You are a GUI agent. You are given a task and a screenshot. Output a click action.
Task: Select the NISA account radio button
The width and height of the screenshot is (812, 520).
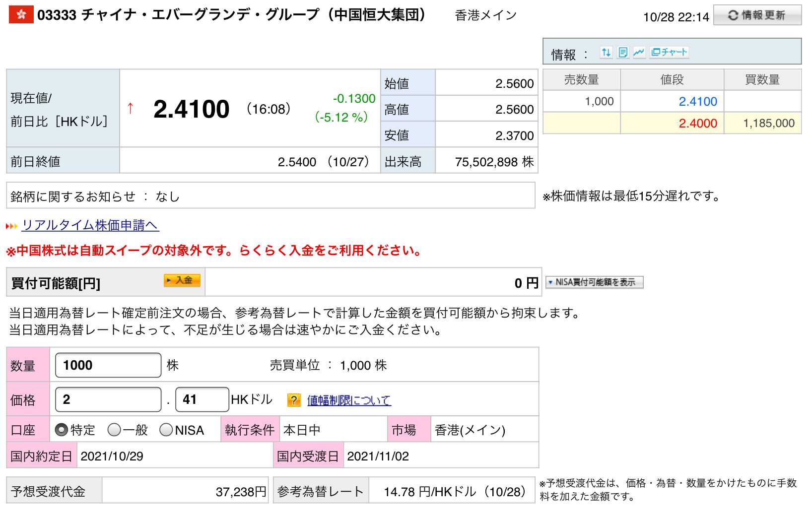click(x=166, y=430)
